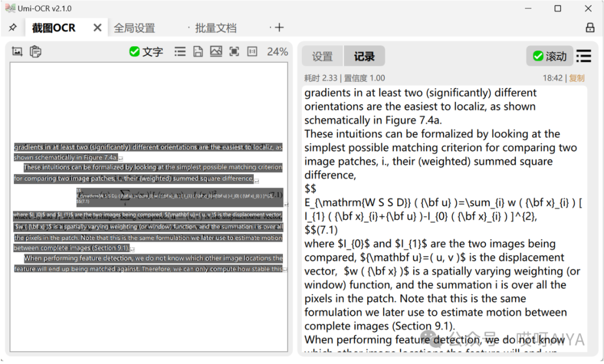Image resolution: width=604 pixels, height=364 pixels.
Task: Click the lock icon at top right
Action: pyautogui.click(x=589, y=28)
